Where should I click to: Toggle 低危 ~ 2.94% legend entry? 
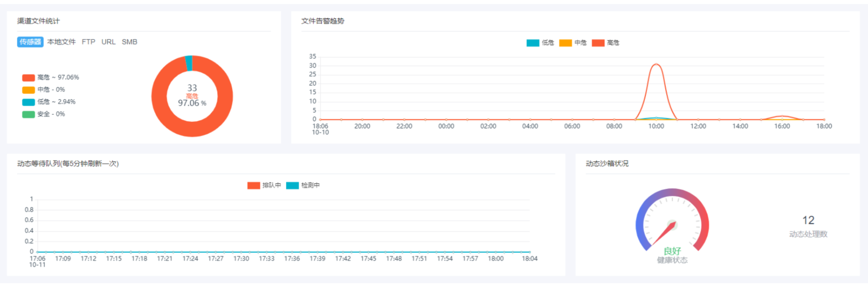pyautogui.click(x=49, y=102)
